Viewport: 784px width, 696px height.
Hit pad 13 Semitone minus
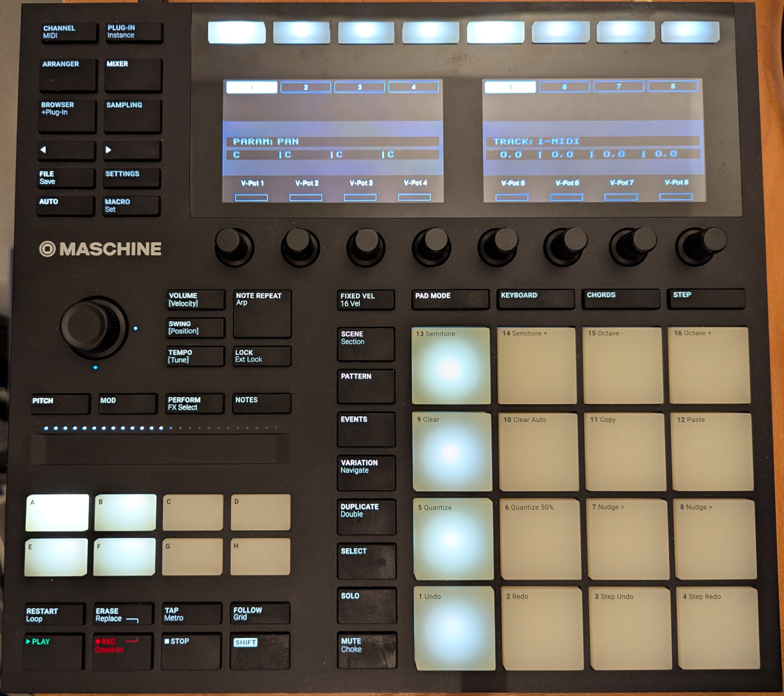(451, 366)
